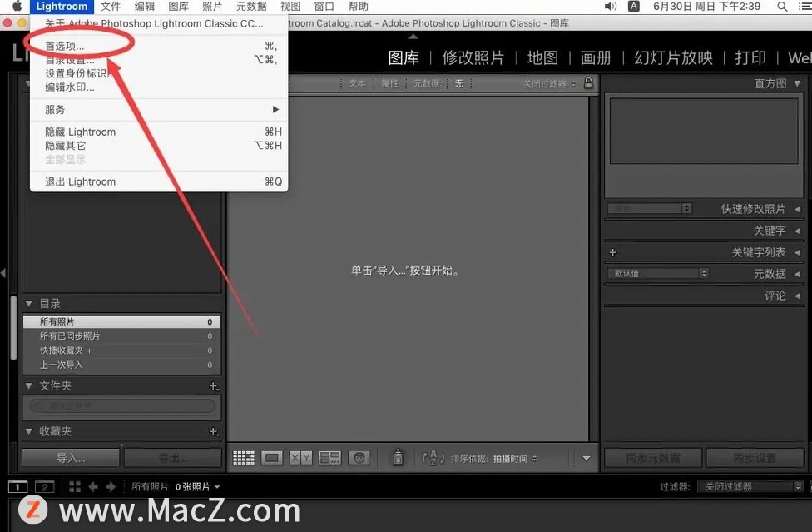Open 0张照片 source dropdown in filmstrip
This screenshot has width=812, height=532.
tap(197, 487)
